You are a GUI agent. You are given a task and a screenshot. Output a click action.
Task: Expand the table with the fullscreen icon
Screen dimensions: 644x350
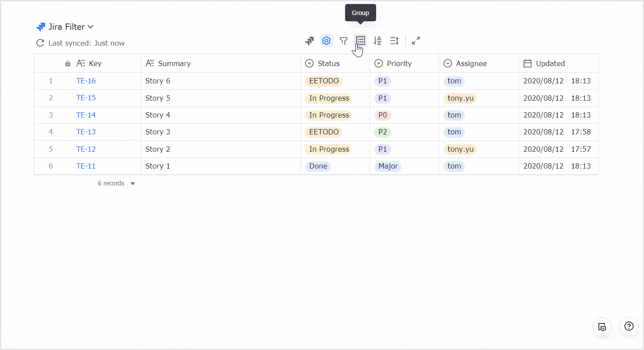(416, 40)
